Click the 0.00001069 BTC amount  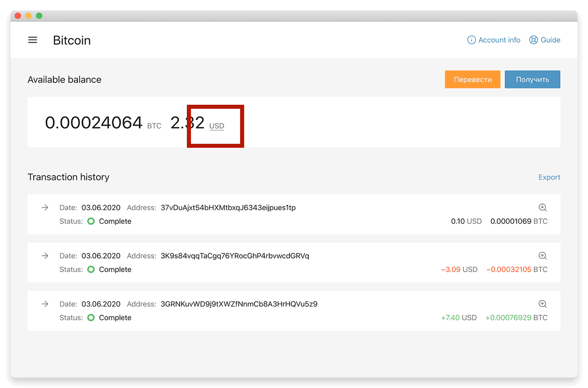pos(519,221)
